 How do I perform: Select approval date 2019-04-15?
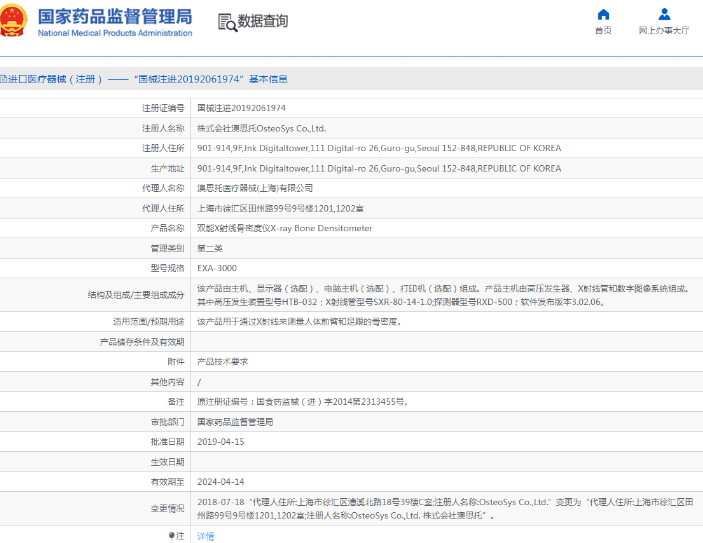221,442
